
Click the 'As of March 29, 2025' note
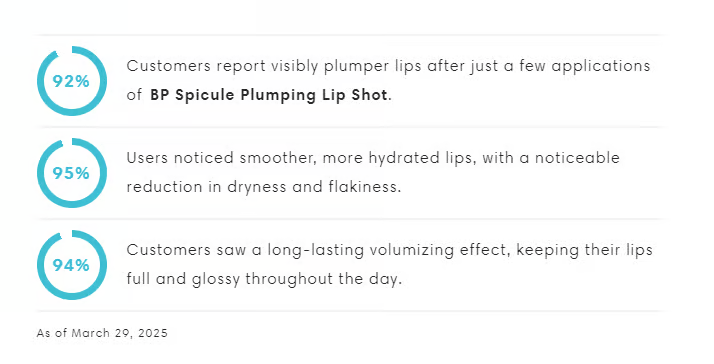tap(102, 333)
